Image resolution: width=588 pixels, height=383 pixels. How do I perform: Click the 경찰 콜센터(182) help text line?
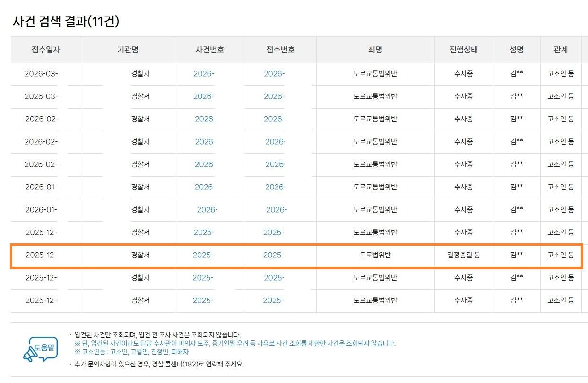[159, 364]
